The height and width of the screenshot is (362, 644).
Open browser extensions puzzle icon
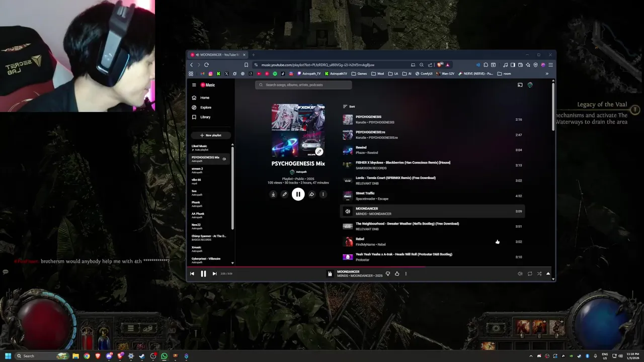(x=486, y=65)
